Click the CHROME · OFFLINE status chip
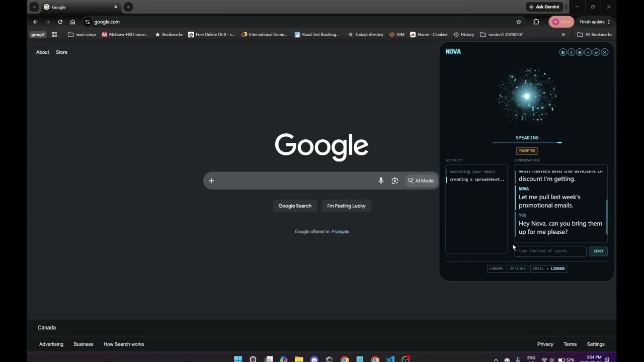 click(x=507, y=268)
